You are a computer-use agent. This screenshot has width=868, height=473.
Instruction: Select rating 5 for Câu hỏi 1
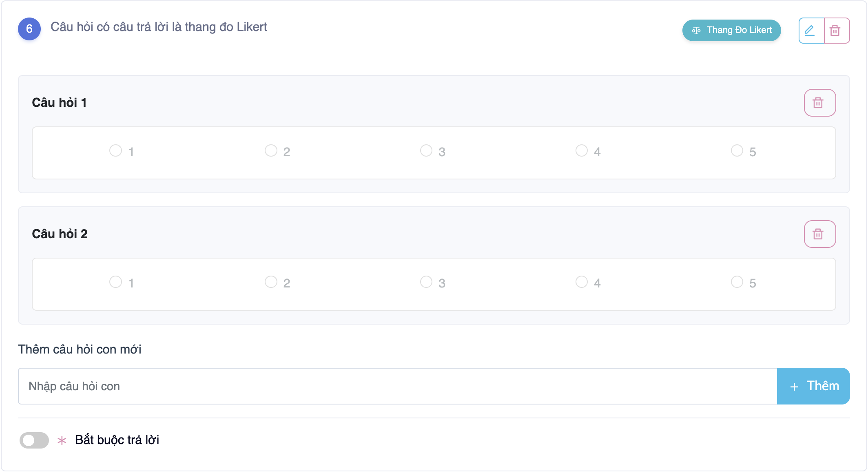[737, 150]
